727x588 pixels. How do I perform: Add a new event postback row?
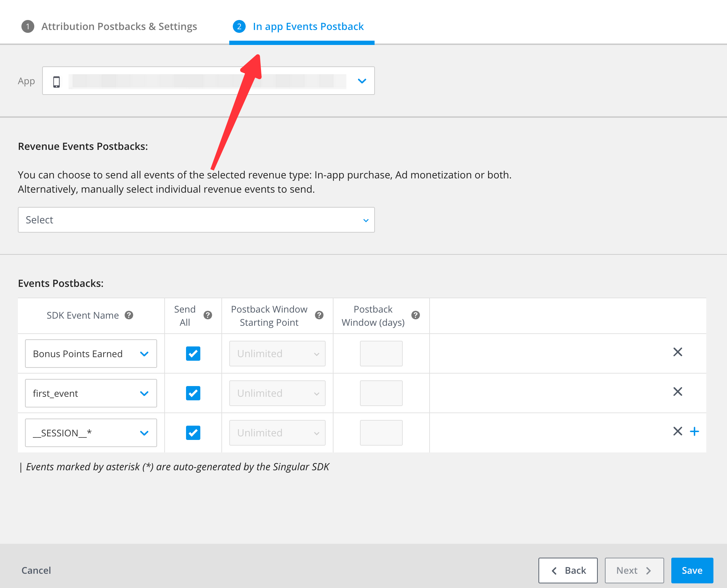click(695, 431)
